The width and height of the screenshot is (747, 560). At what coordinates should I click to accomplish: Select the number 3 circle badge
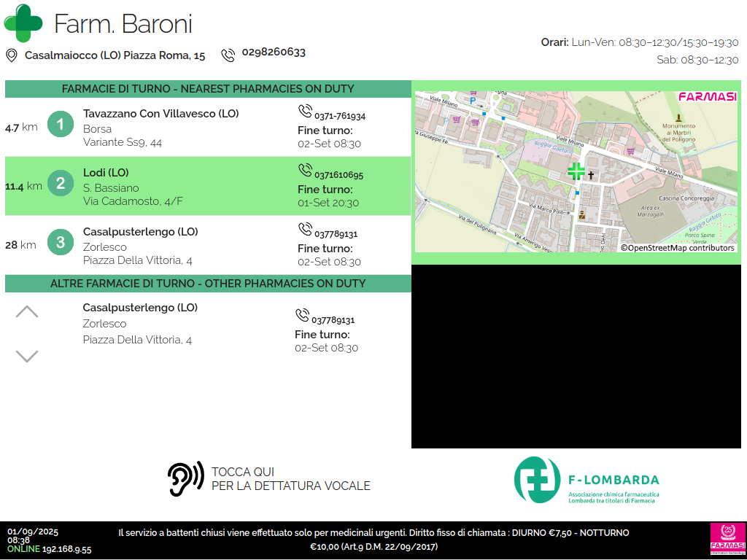coord(61,242)
